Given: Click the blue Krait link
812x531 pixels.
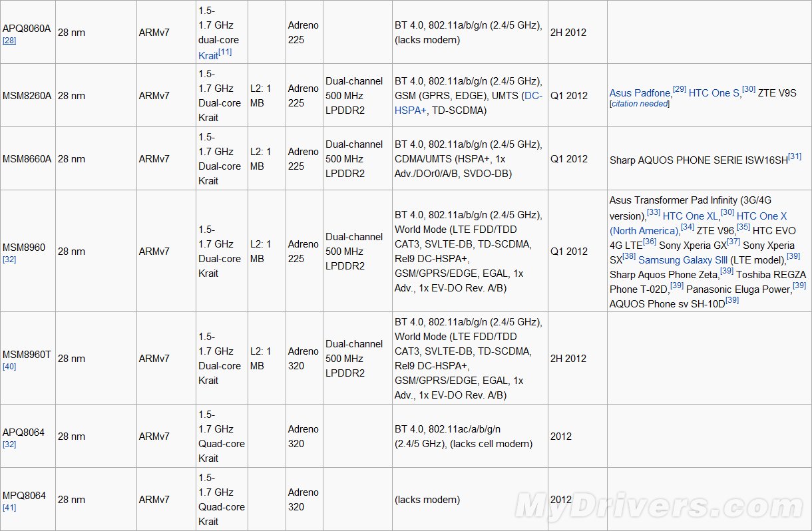Looking at the screenshot, I should pyautogui.click(x=208, y=56).
